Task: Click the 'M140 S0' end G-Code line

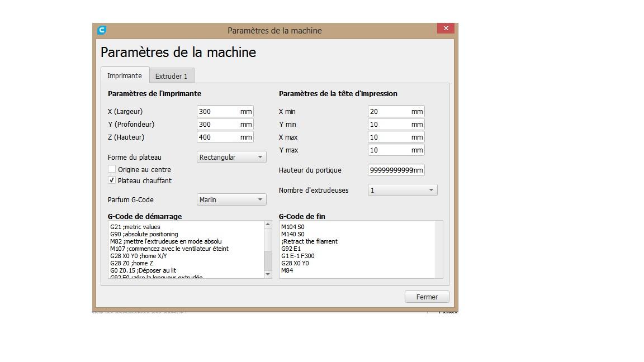Action: (x=293, y=234)
